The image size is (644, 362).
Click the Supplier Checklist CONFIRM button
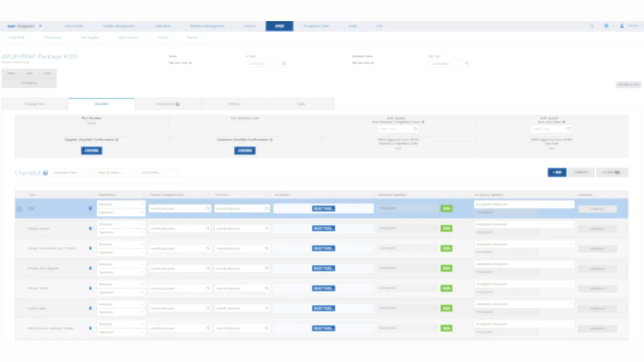click(x=91, y=150)
